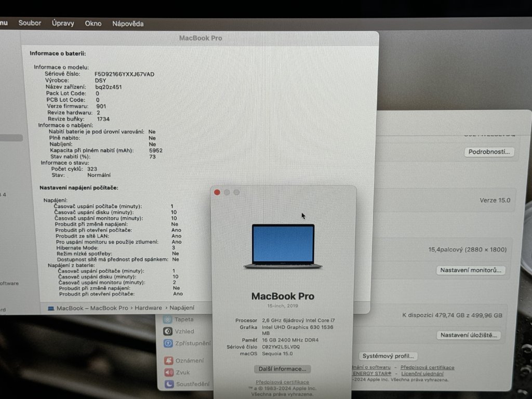Click 15-inch, 2019 model subtitle
The height and width of the screenshot is (399, 532).
(x=282, y=305)
